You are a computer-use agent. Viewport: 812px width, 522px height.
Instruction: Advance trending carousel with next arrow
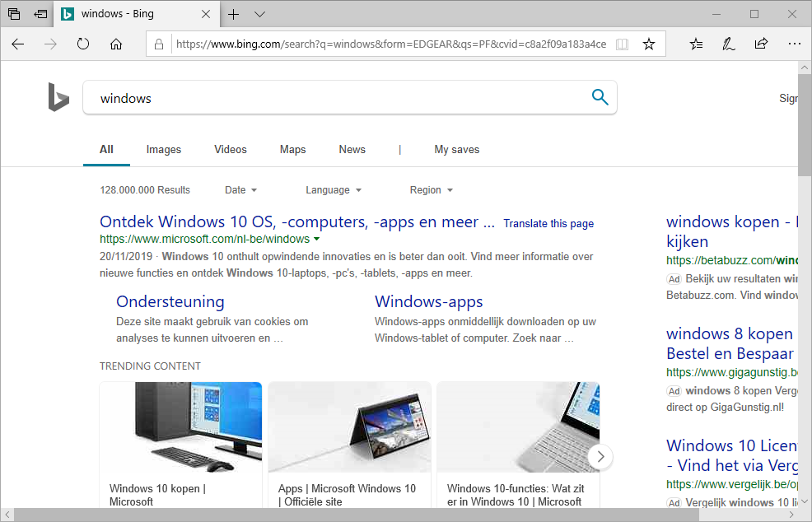pos(600,457)
